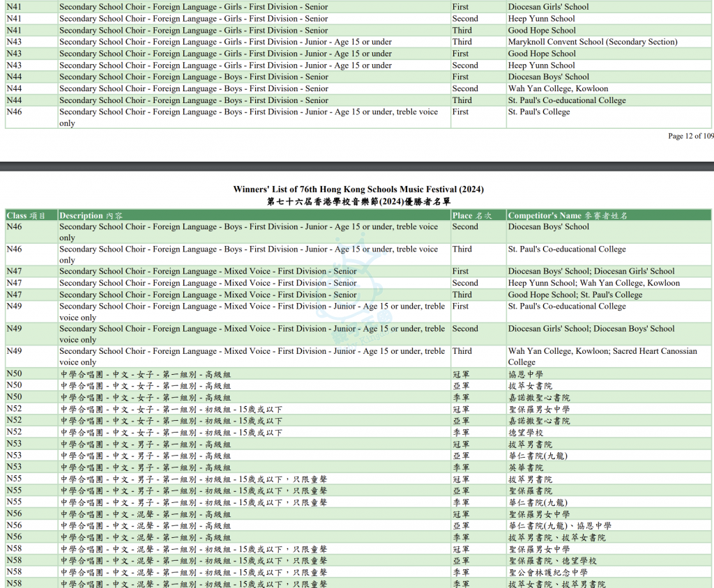Click the "Description 內容" column header
Viewport: 714px width, 588px height.
point(91,216)
